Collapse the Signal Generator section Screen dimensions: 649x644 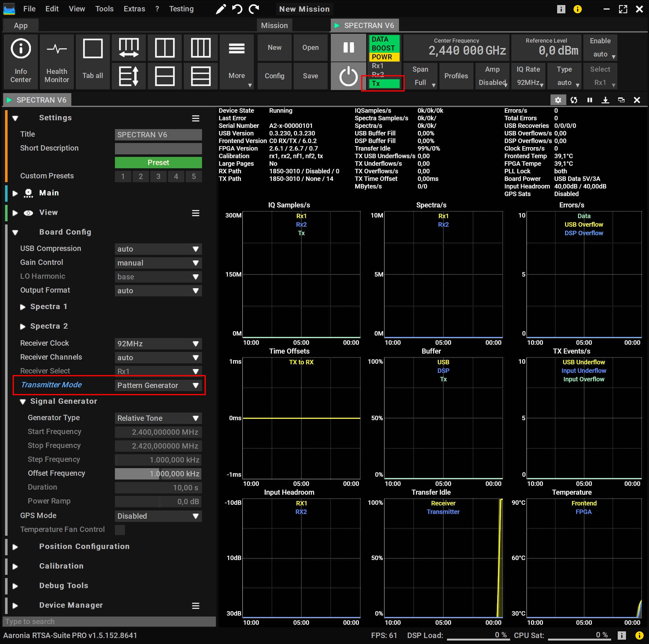coord(23,402)
